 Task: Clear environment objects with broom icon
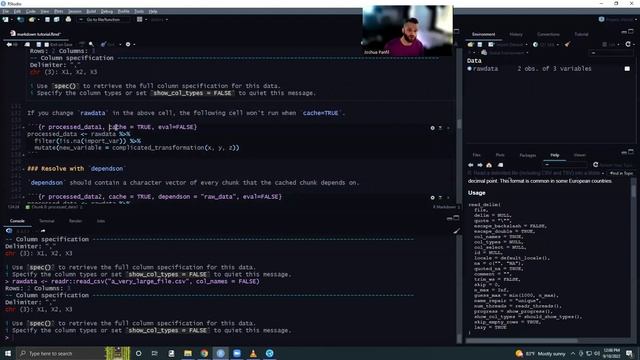567,44
